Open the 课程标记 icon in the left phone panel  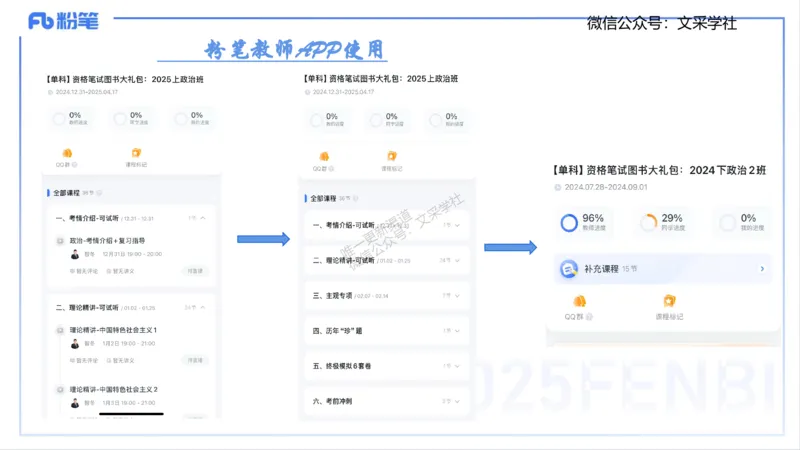click(136, 153)
